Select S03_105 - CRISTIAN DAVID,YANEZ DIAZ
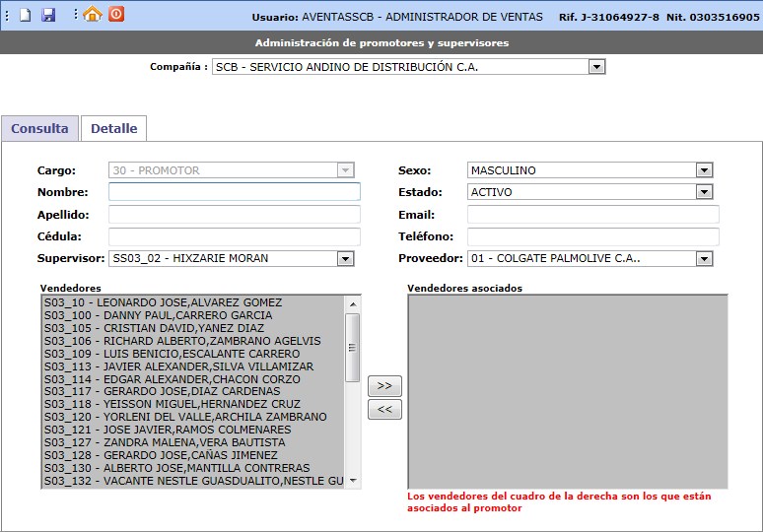The image size is (763, 532). pos(193,328)
